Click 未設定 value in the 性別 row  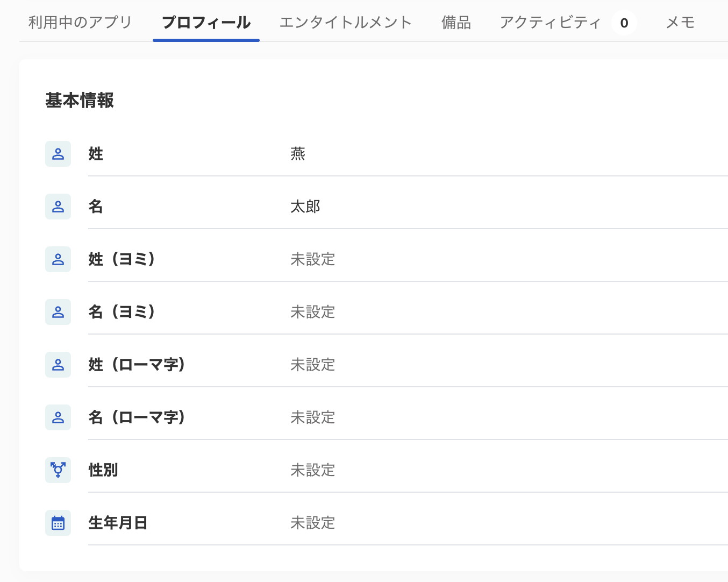[312, 471]
